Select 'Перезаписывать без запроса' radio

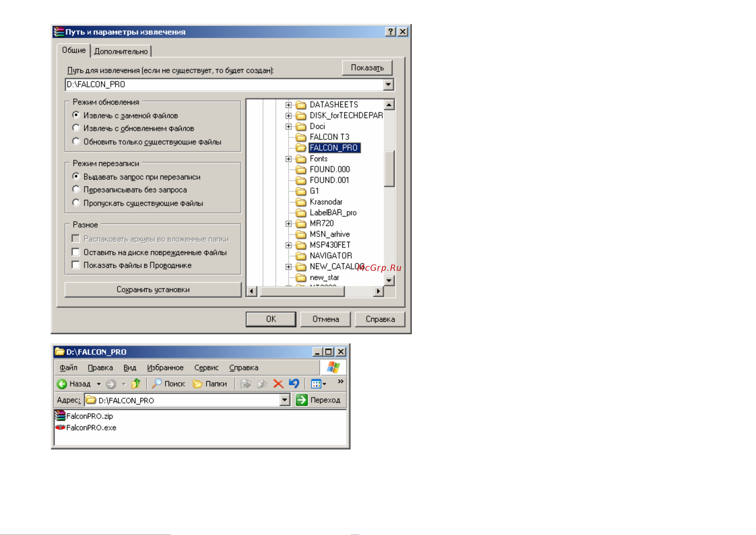click(x=76, y=189)
